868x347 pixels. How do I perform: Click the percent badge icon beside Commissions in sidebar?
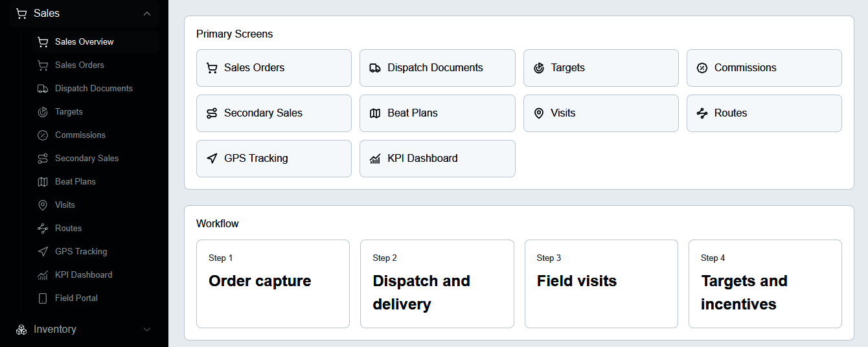tap(43, 135)
